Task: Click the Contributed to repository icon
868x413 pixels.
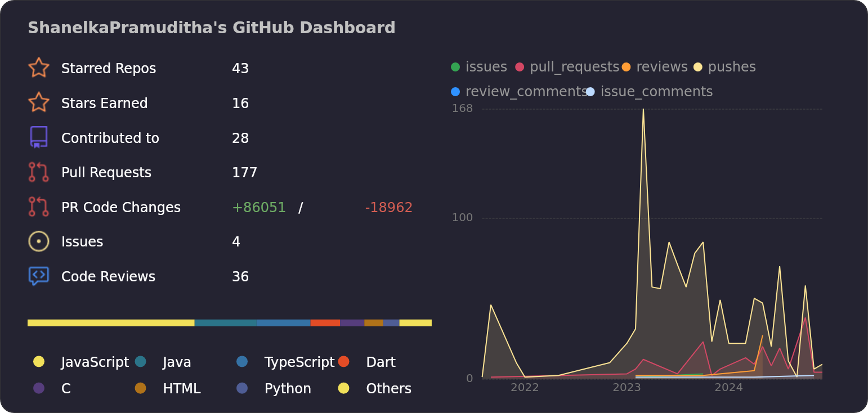Action: pyautogui.click(x=38, y=137)
